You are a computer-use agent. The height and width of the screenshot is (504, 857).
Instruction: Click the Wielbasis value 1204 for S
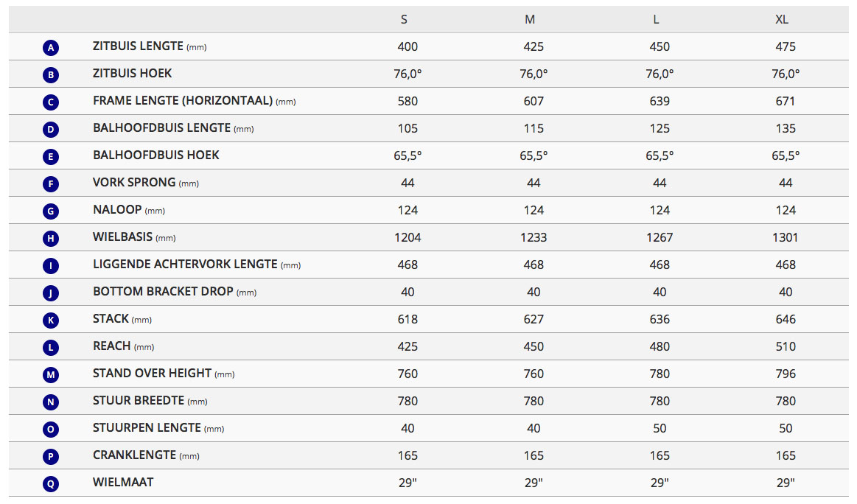click(407, 237)
